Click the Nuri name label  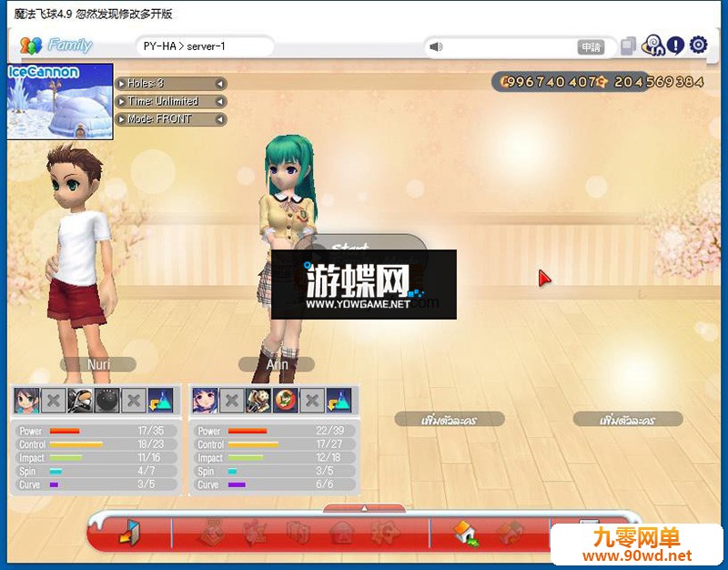[x=98, y=364]
